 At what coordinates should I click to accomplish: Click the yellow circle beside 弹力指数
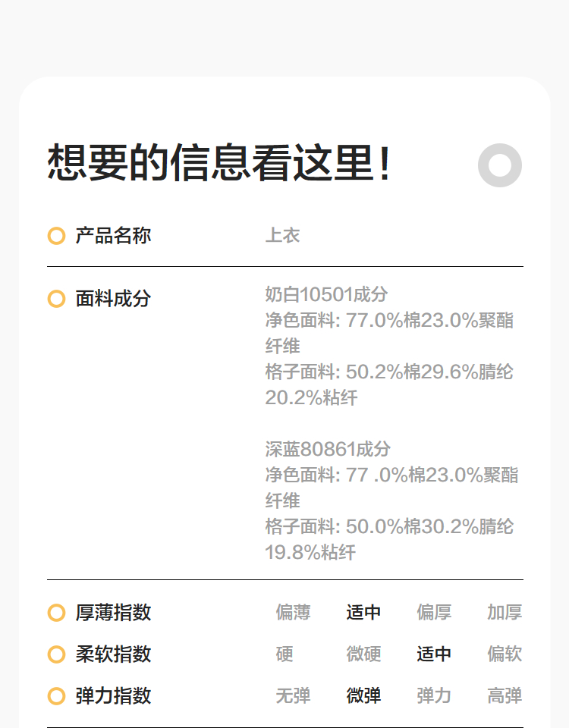pos(56,696)
